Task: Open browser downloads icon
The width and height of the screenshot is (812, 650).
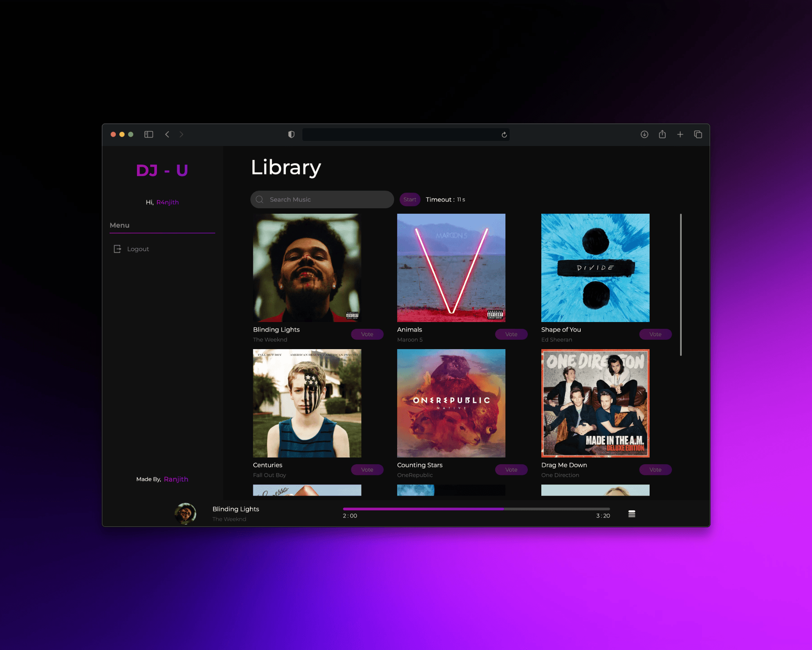Action: [645, 135]
